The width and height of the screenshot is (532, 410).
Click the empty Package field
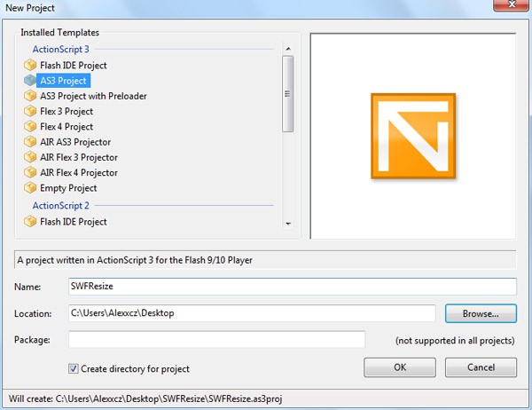coord(217,339)
